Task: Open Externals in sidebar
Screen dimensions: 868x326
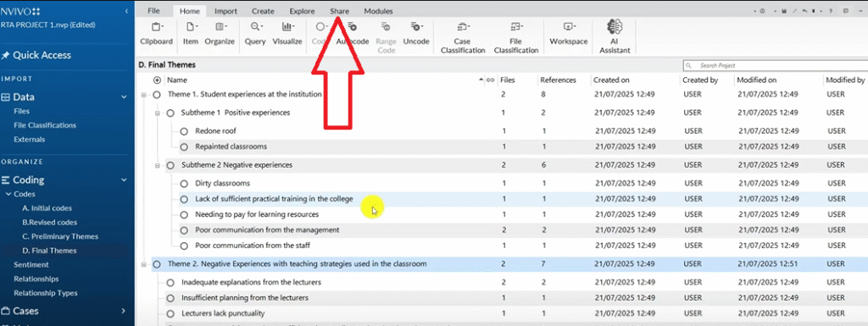Action: pos(30,140)
